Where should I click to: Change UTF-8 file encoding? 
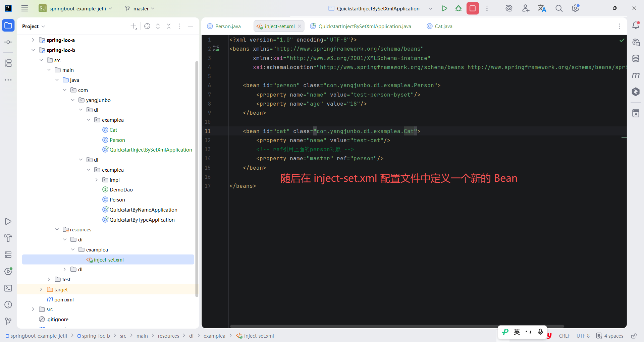pyautogui.click(x=583, y=336)
